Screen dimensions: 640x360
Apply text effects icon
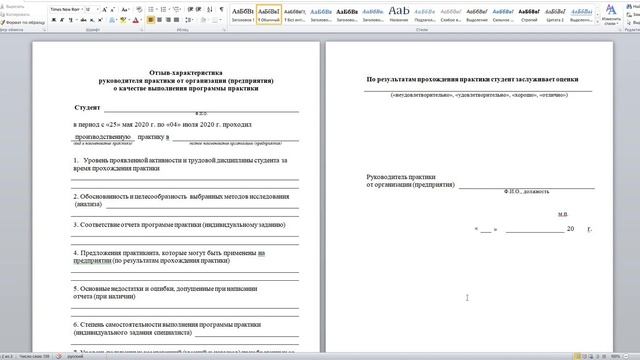tap(112, 20)
